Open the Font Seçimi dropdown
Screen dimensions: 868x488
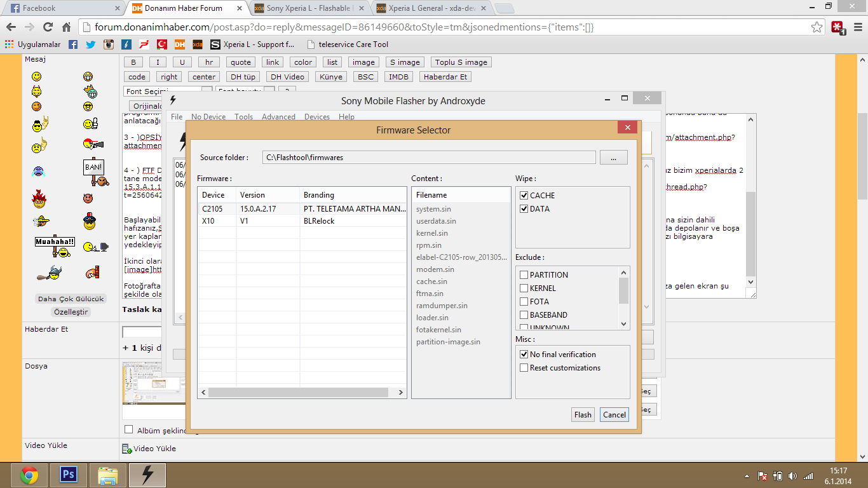click(167, 91)
